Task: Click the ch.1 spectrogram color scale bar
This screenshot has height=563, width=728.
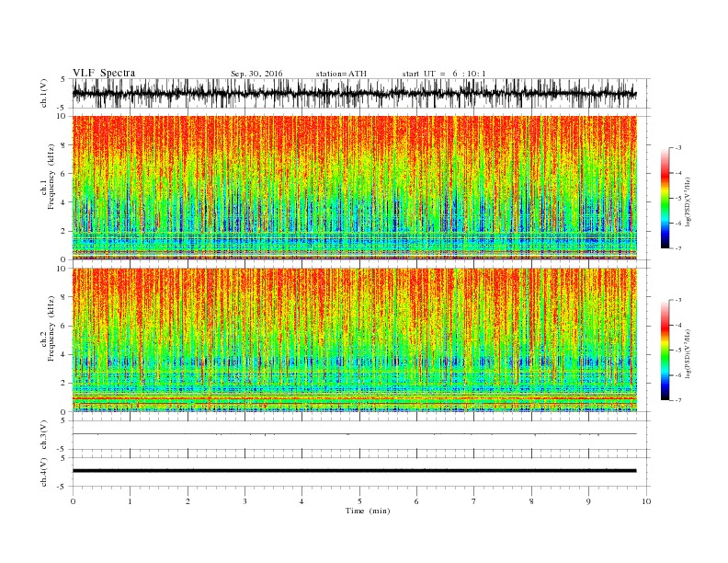Action: point(665,198)
